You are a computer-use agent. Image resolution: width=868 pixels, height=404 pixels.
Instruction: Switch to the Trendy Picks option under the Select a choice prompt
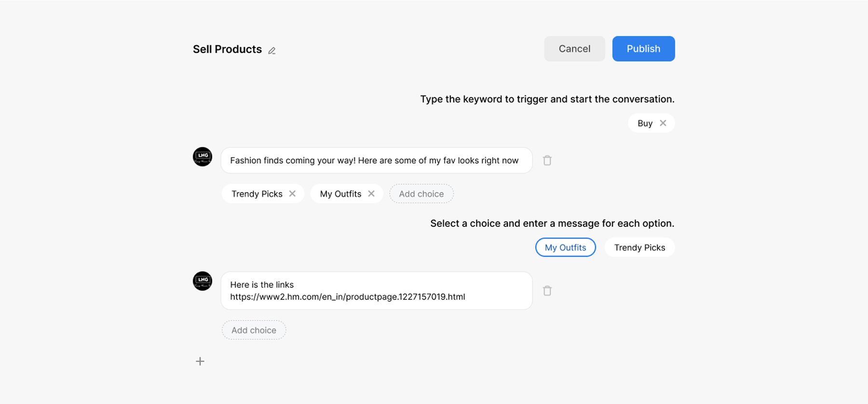click(x=639, y=248)
